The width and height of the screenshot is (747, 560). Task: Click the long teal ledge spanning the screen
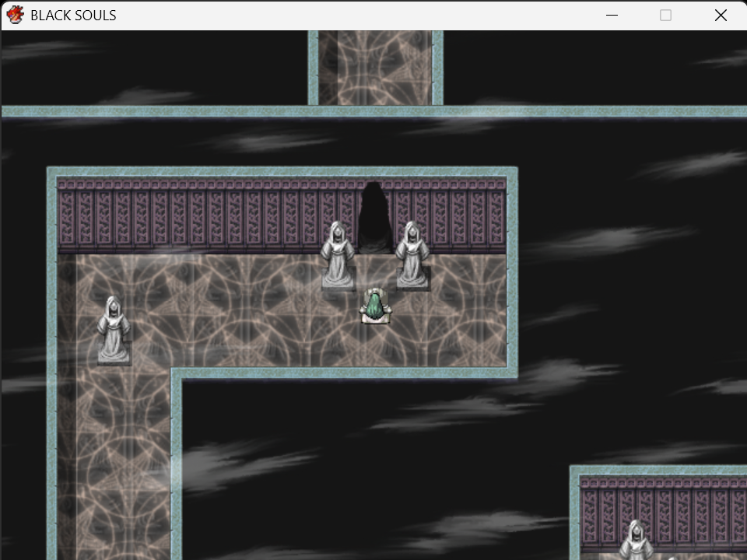click(x=374, y=111)
